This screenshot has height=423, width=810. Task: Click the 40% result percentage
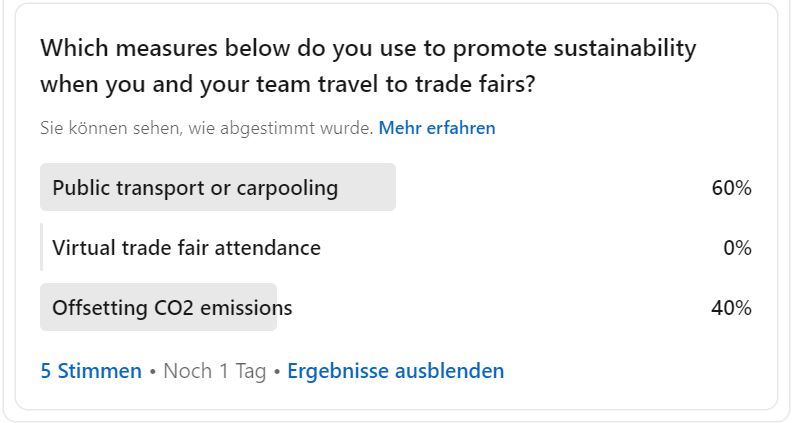731,308
